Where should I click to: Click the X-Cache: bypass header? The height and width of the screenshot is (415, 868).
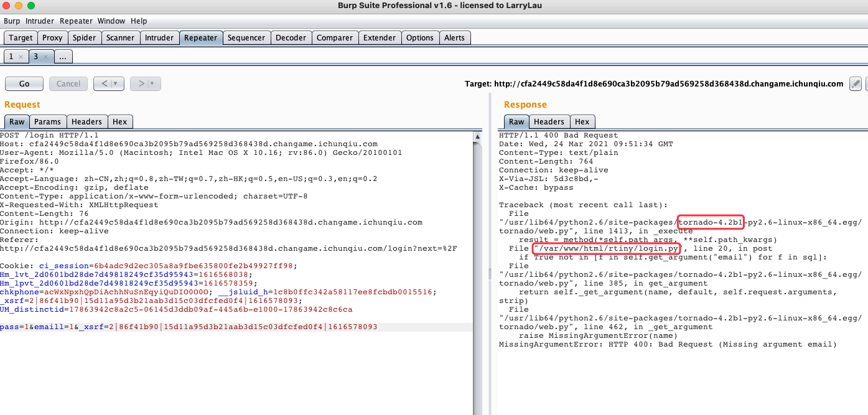(536, 187)
